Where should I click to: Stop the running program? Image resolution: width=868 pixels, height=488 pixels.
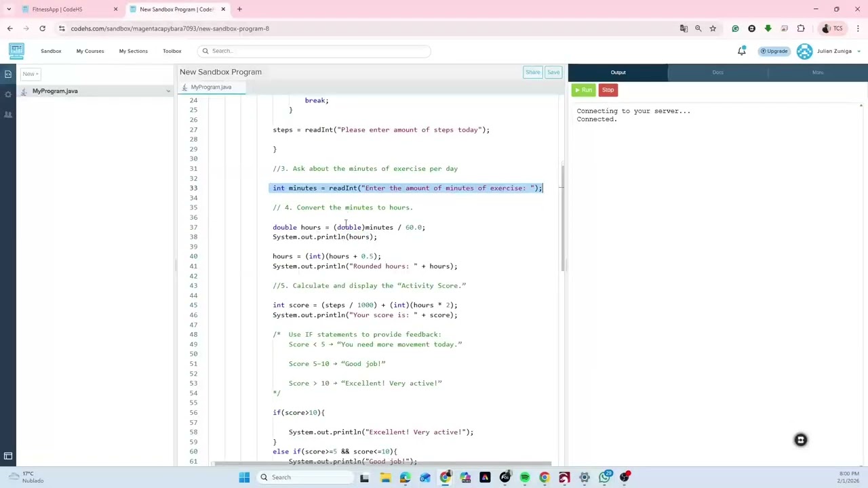click(608, 90)
